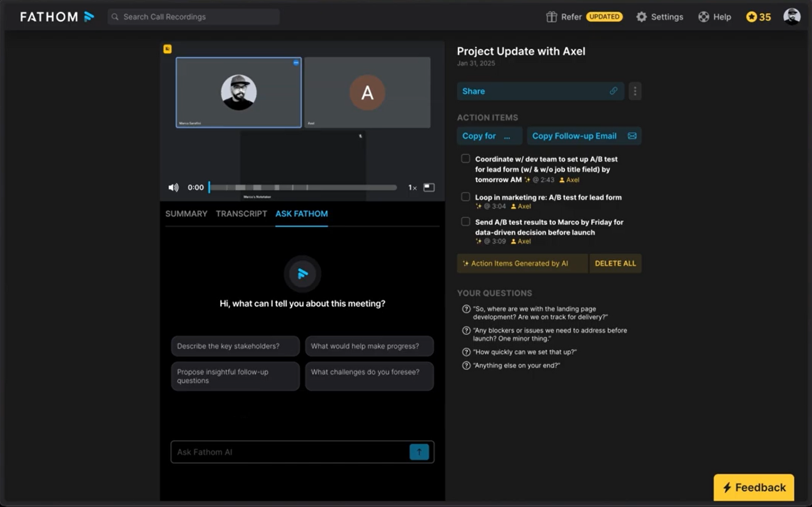
Task: Seek along the video playback timeline
Action: [303, 187]
